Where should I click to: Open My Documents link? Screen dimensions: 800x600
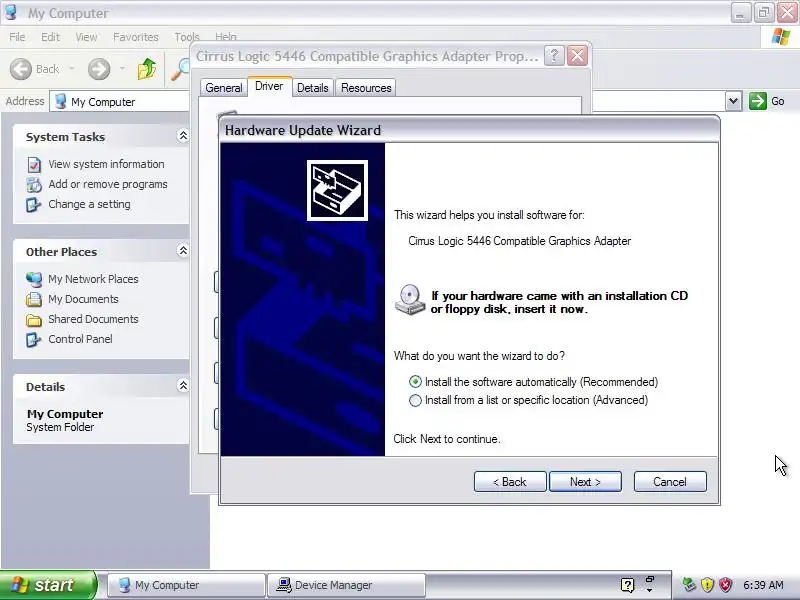pyautogui.click(x=83, y=299)
